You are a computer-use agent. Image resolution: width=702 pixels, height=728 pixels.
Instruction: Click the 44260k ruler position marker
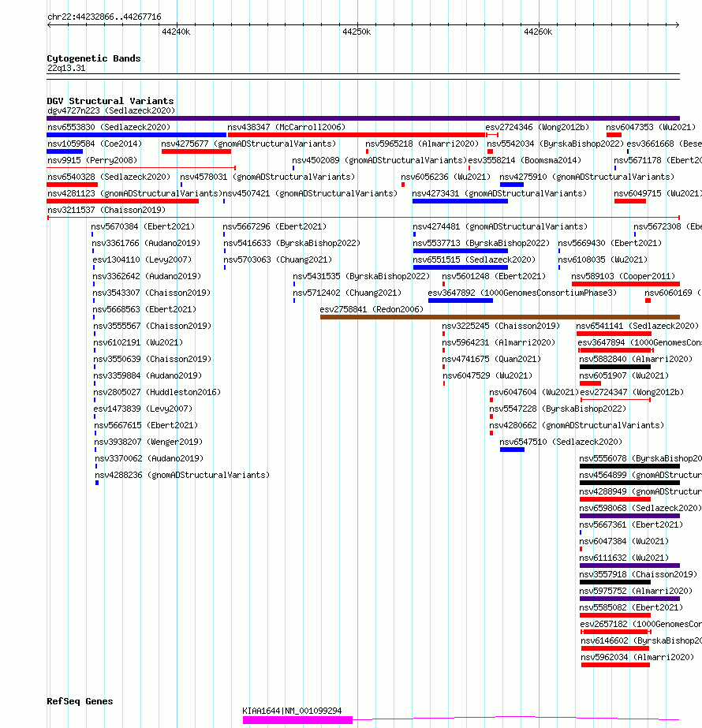[538, 32]
